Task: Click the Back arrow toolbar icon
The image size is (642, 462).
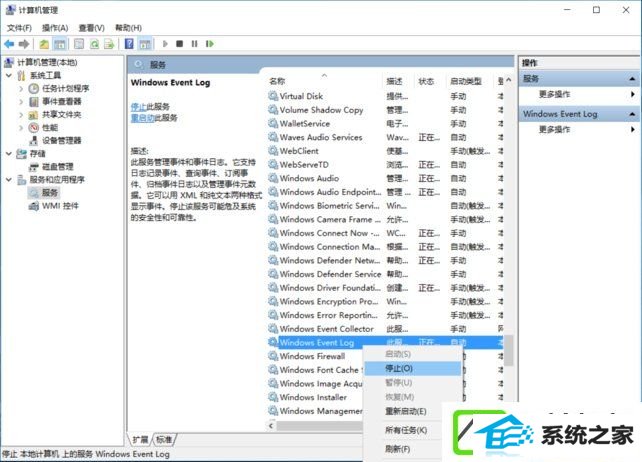Action: [x=9, y=44]
